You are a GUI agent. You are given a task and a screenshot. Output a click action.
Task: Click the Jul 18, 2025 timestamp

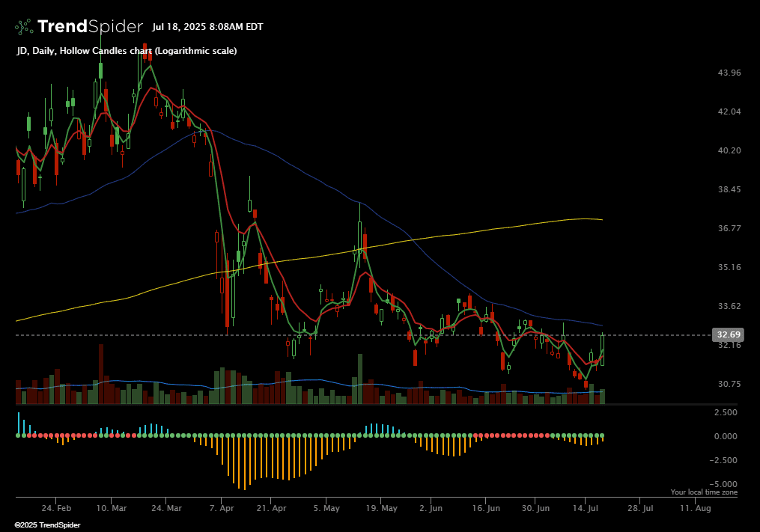pos(207,27)
